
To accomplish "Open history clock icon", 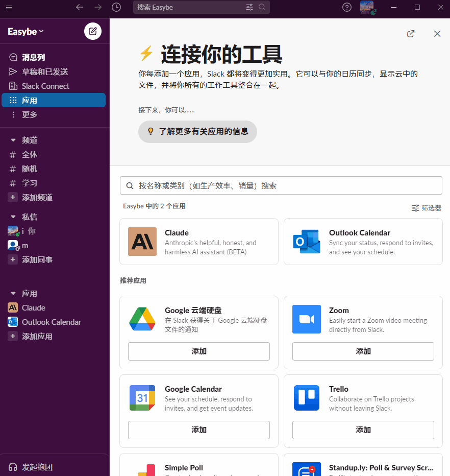I will click(x=116, y=7).
